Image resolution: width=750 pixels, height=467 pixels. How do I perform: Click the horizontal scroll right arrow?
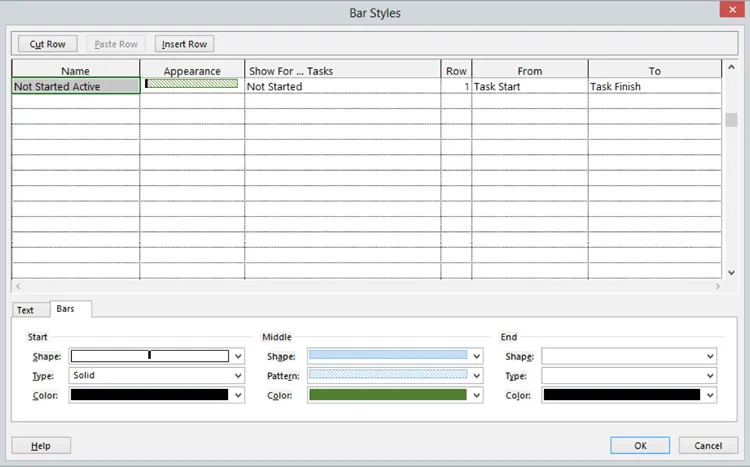pyautogui.click(x=717, y=286)
